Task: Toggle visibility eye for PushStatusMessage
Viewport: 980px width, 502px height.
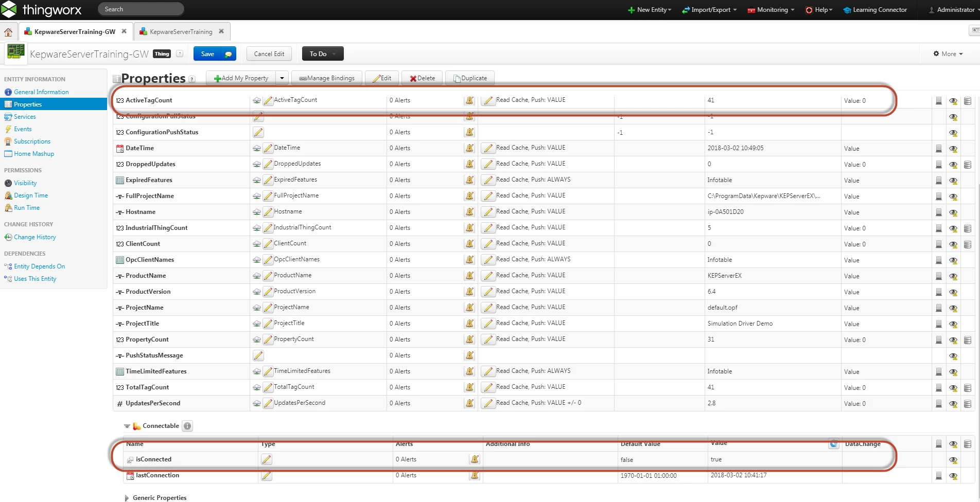Action: click(x=953, y=356)
